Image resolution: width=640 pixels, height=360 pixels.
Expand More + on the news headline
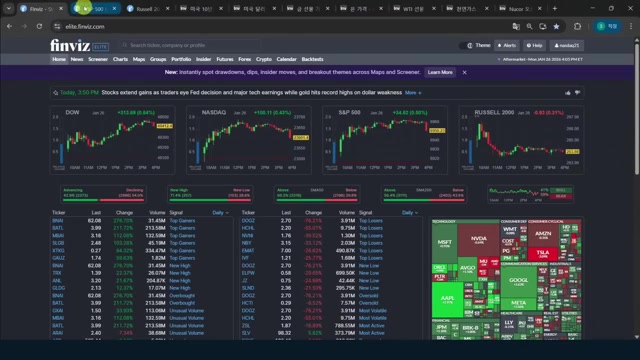coord(413,93)
